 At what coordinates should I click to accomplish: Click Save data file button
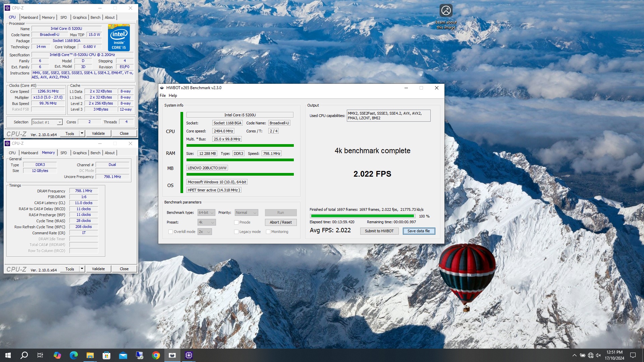(419, 231)
